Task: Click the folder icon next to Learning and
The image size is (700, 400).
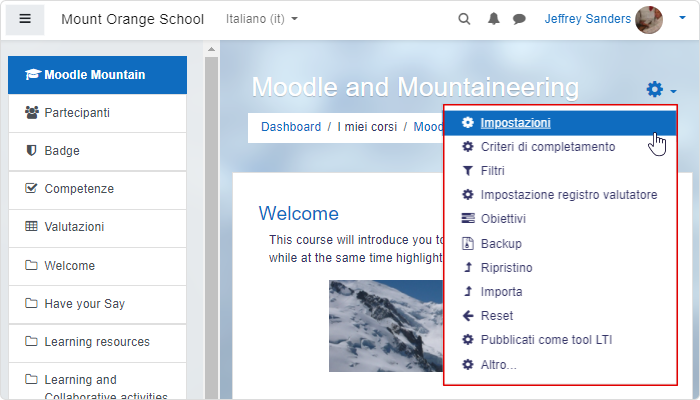Action: click(x=31, y=379)
